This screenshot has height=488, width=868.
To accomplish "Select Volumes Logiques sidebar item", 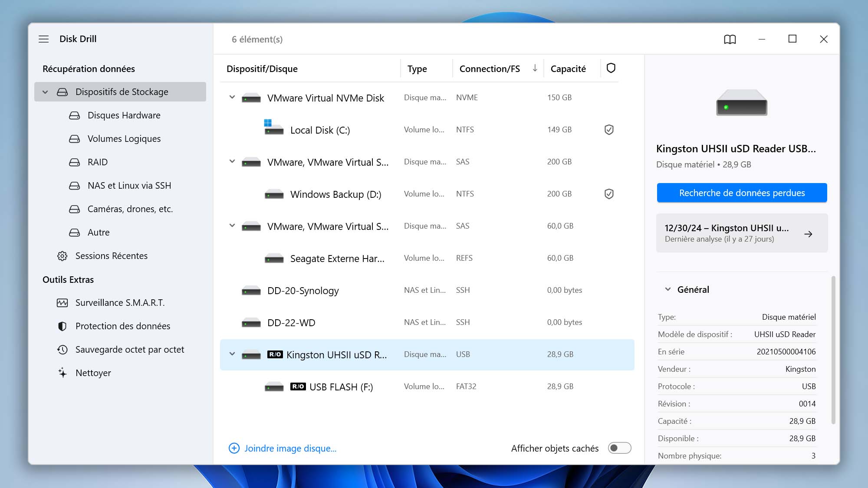I will pos(124,138).
